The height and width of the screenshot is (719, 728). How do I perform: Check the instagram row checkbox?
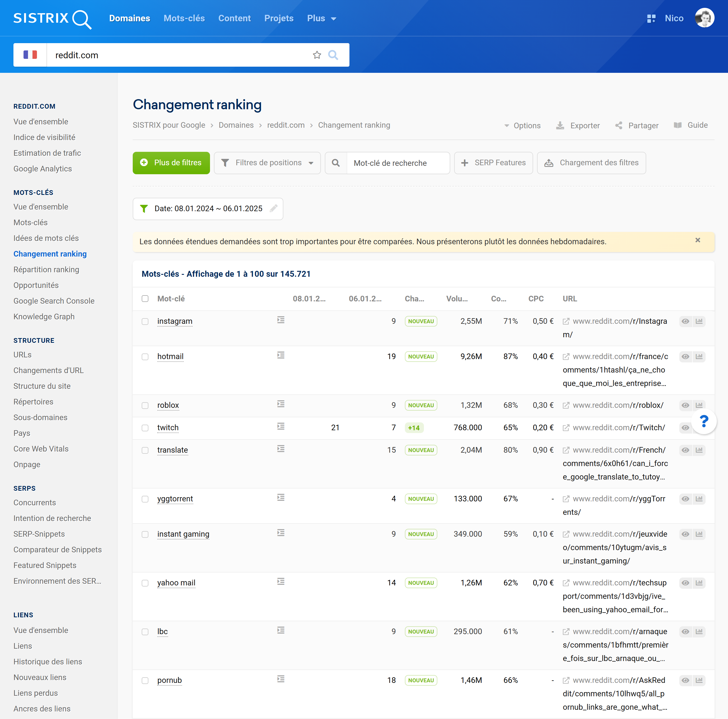(145, 322)
